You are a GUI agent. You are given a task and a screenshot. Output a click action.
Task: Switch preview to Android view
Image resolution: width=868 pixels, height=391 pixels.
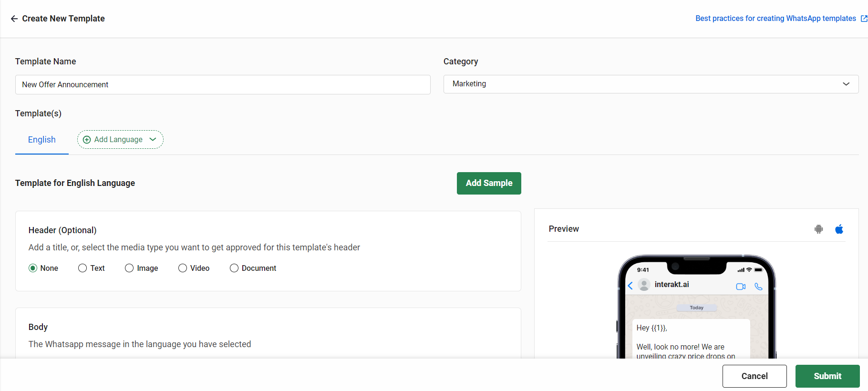[x=818, y=229]
